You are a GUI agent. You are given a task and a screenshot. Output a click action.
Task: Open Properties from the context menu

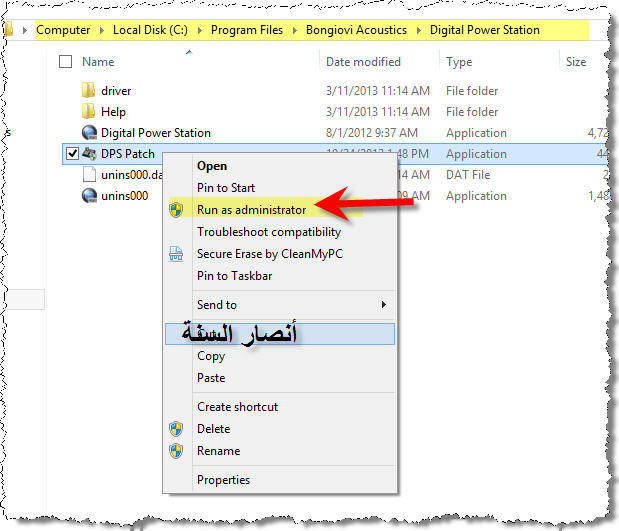223,480
